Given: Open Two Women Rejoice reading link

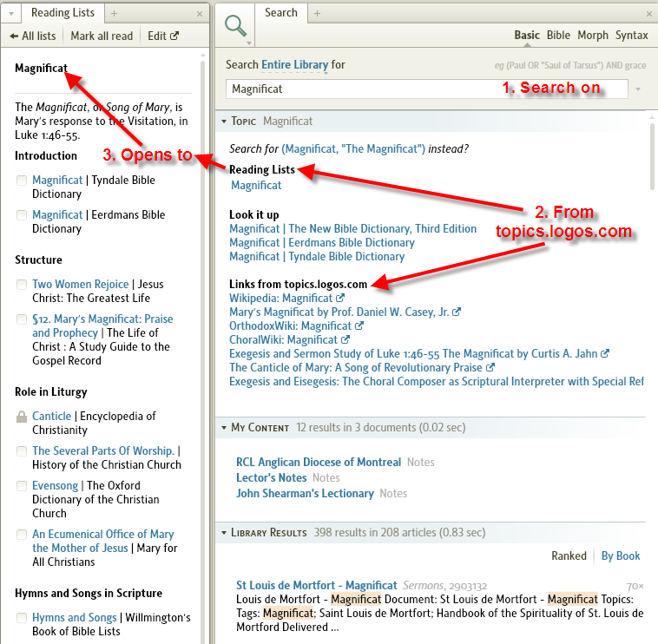Looking at the screenshot, I should (81, 284).
